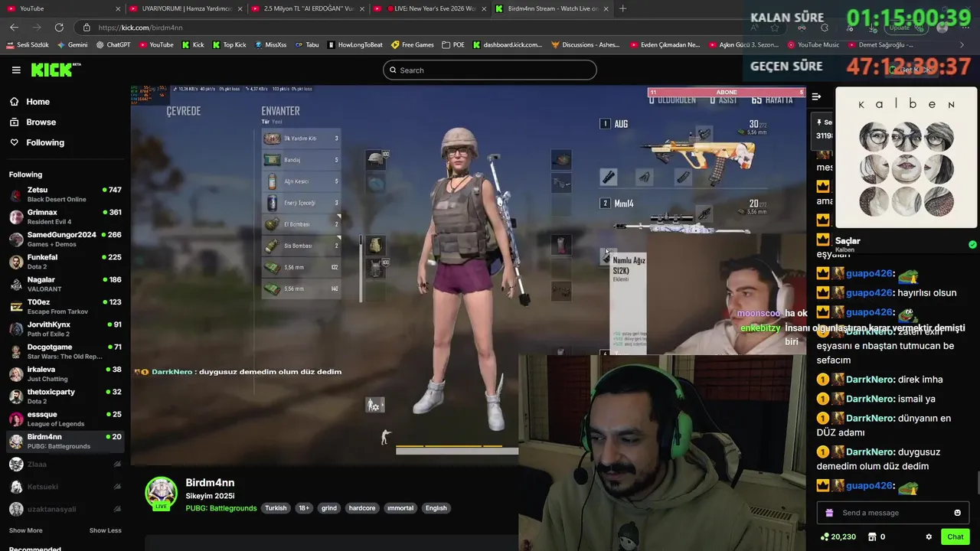Select Birdm4nn Stream Kick tab
Image resolution: width=980 pixels, height=551 pixels.
pyautogui.click(x=551, y=8)
